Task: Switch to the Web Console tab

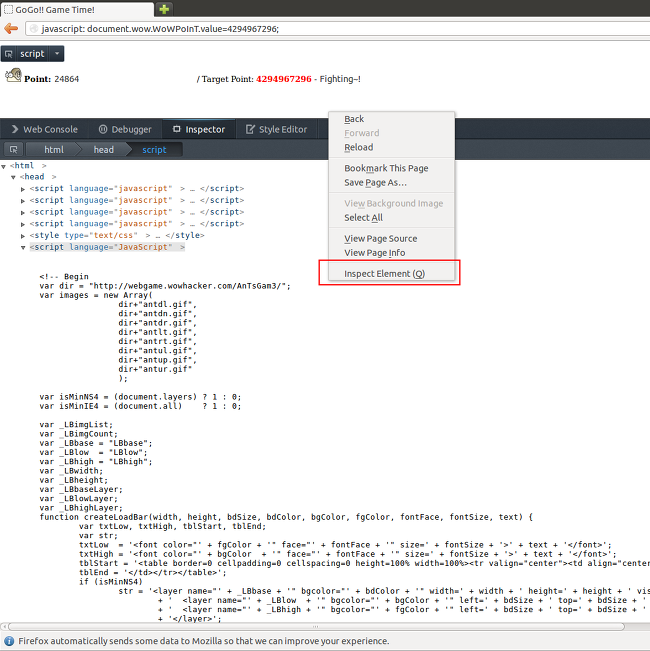Action: [44, 129]
